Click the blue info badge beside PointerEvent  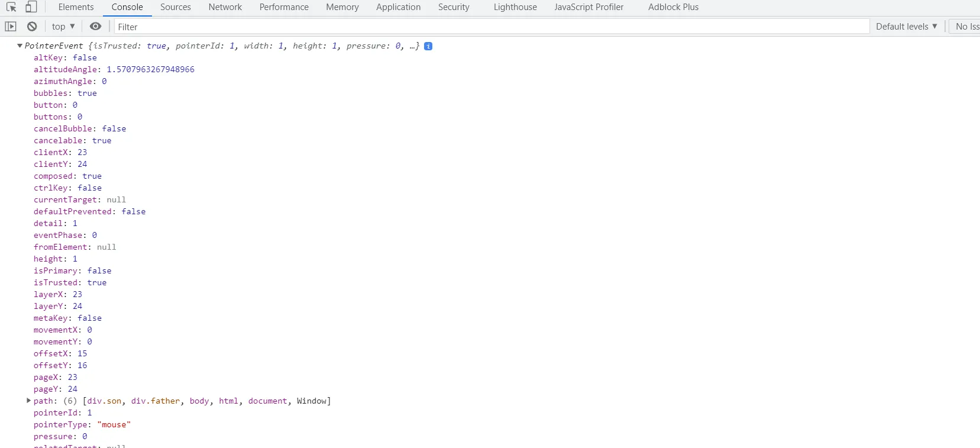pyautogui.click(x=428, y=46)
